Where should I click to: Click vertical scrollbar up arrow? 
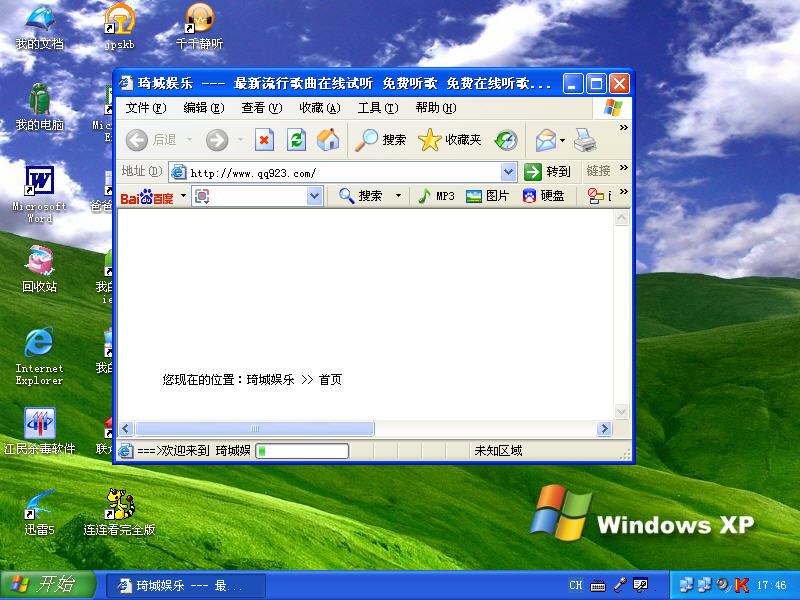point(621,218)
